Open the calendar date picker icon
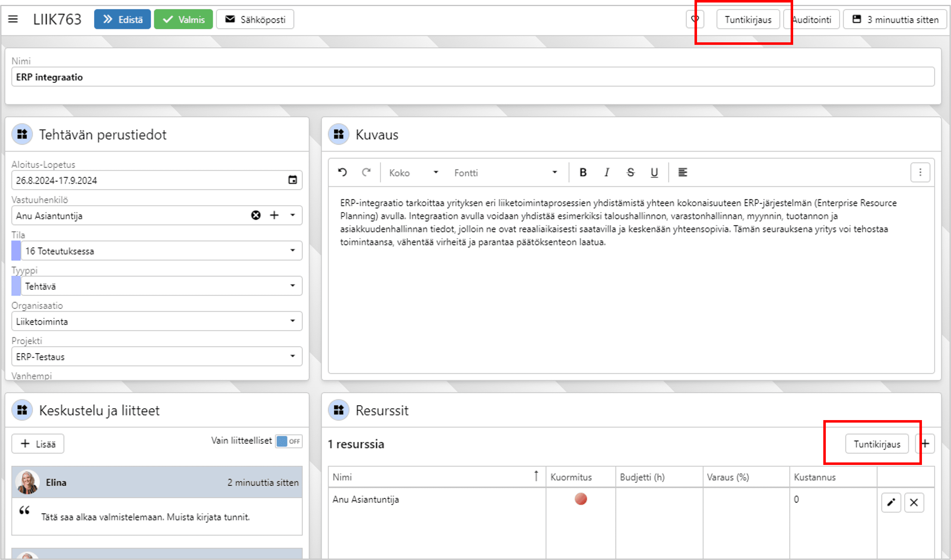Image resolution: width=951 pixels, height=560 pixels. point(292,180)
